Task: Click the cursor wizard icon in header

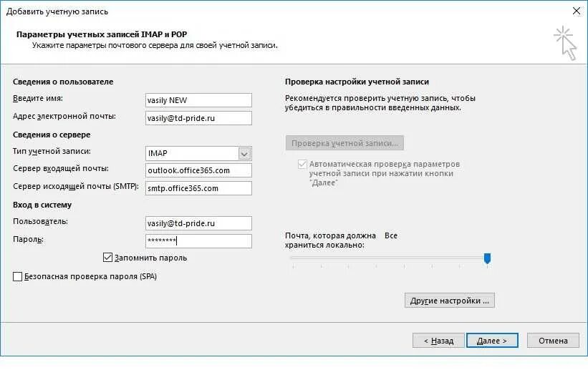Action: coord(564,42)
